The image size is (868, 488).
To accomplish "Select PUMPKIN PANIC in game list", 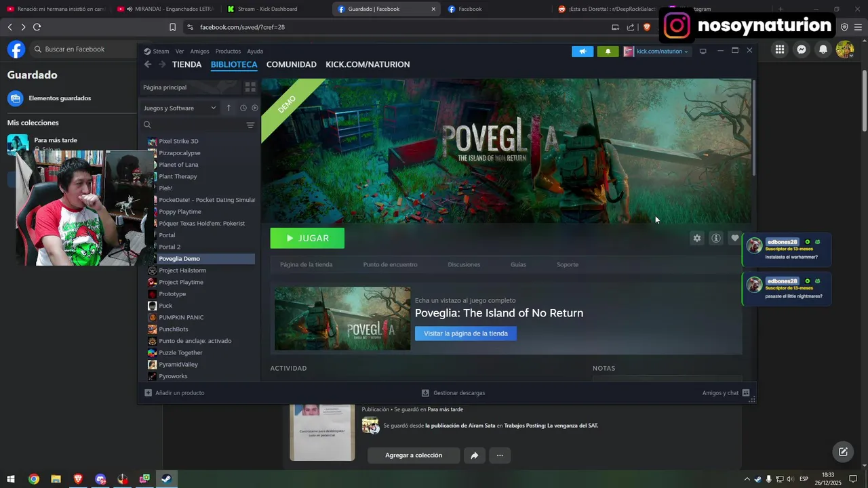I will (181, 317).
